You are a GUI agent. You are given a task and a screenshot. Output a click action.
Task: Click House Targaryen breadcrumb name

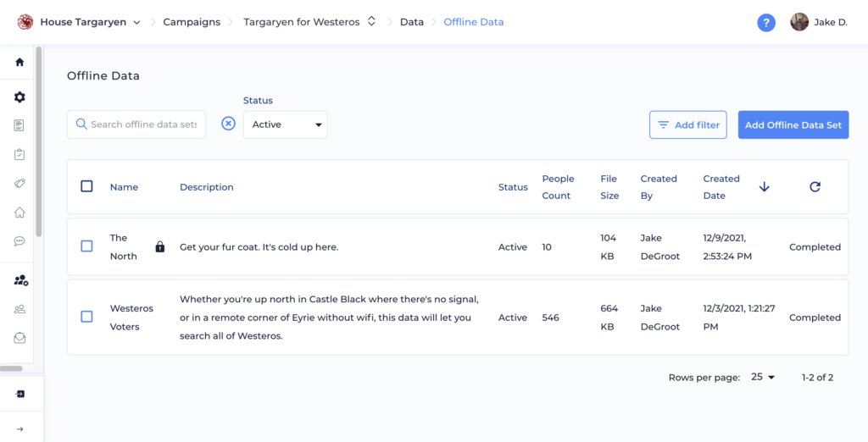[83, 22]
